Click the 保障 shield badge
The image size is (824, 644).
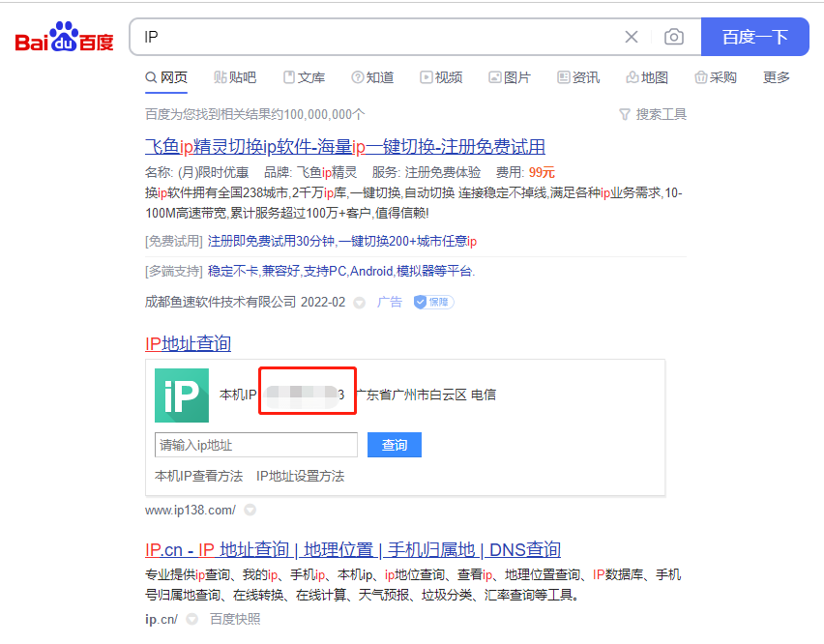pos(433,302)
